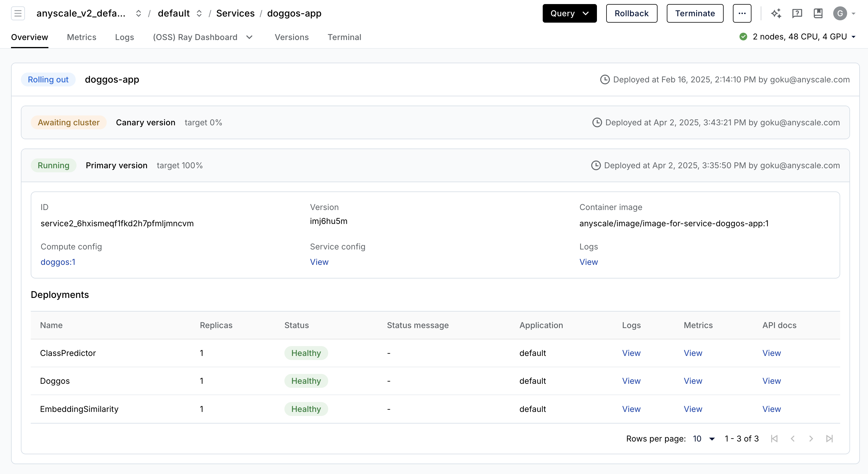868x474 pixels.
Task: Open the doggos:1 compute config link
Action: [58, 262]
